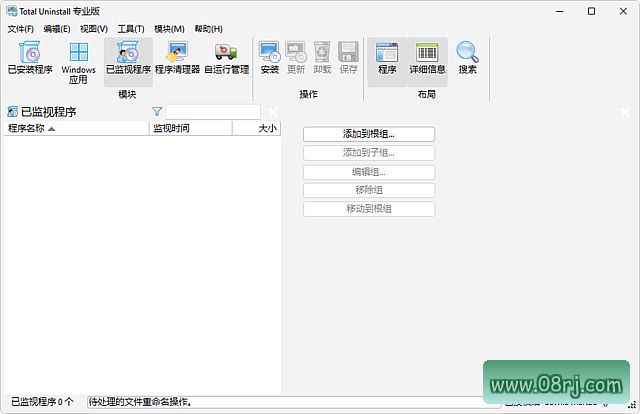Open the 模块(M) menu

[x=169, y=29]
